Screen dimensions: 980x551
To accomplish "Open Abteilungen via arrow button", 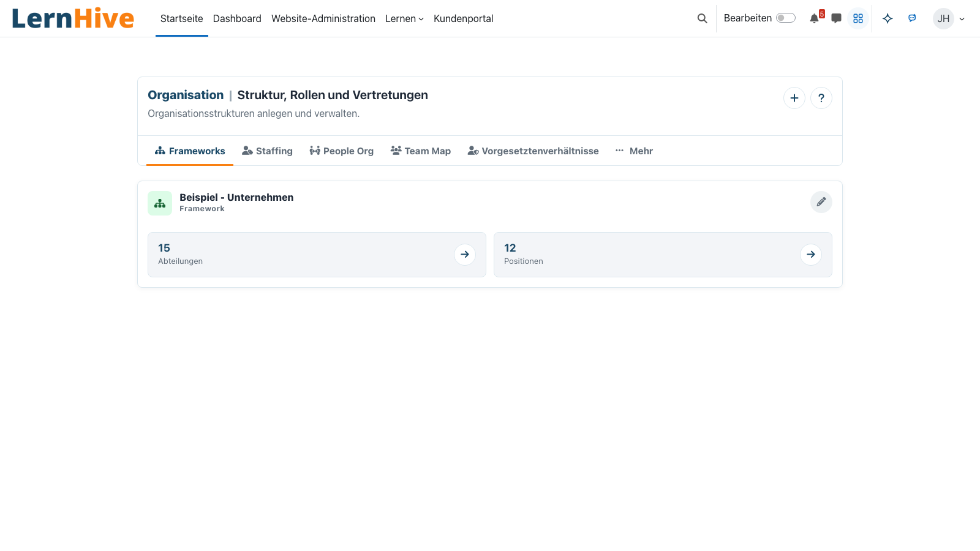I will click(465, 255).
